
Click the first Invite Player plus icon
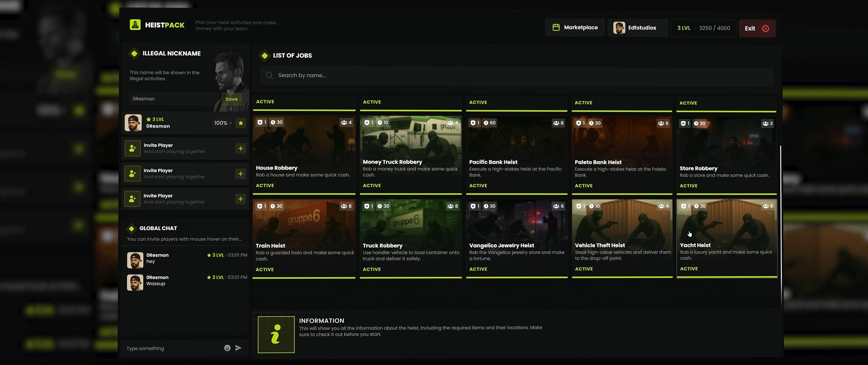241,148
